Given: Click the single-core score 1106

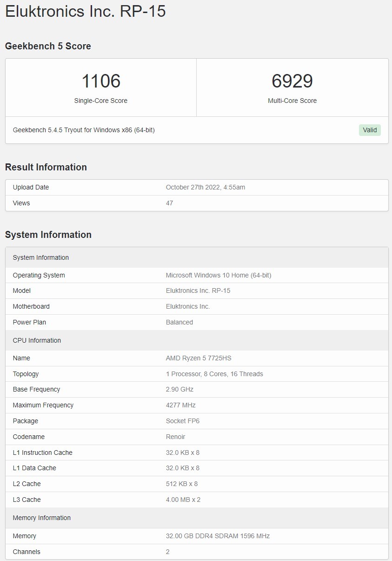Looking at the screenshot, I should (101, 81).
